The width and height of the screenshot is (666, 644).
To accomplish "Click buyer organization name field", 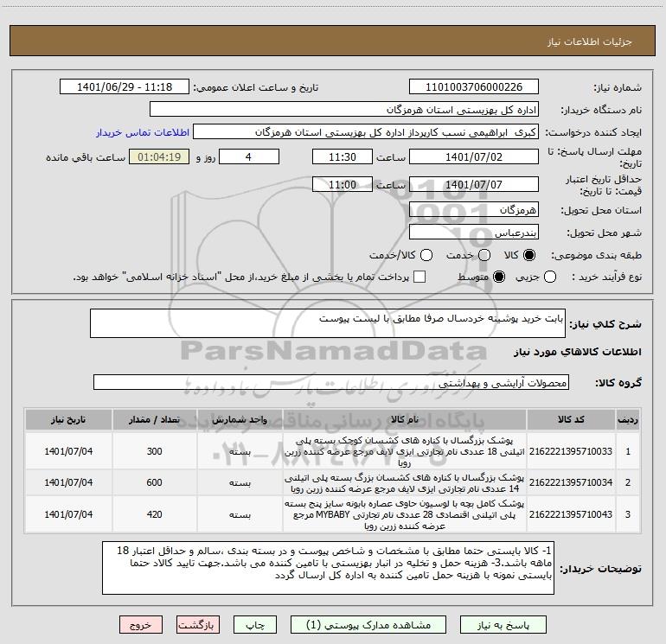I will [x=344, y=109].
